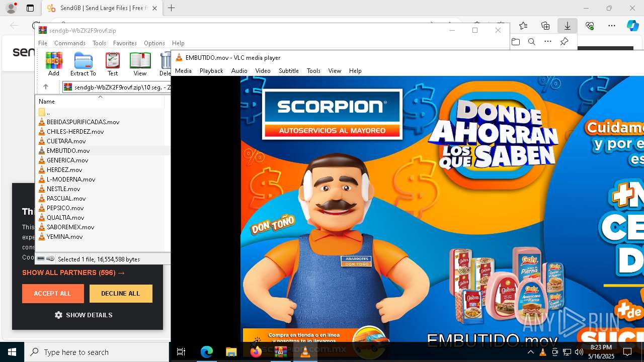
Task: Click the taskbar search box
Action: pyautogui.click(x=97, y=352)
